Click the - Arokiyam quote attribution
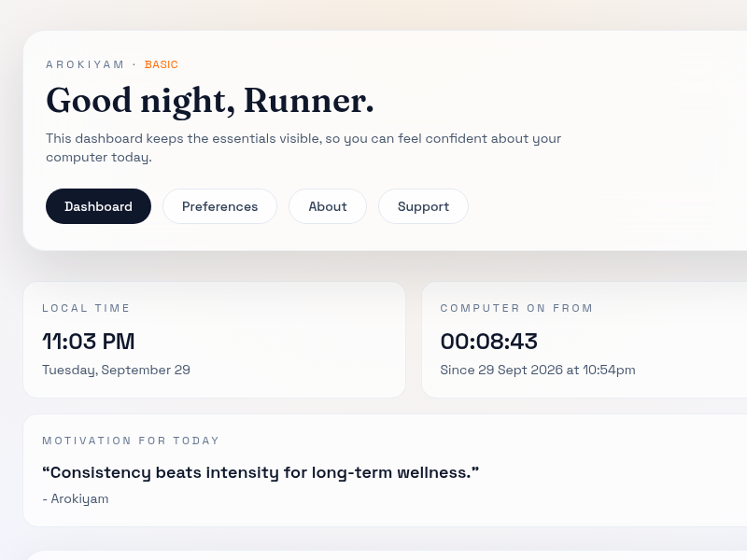The height and width of the screenshot is (560, 747). 76,498
